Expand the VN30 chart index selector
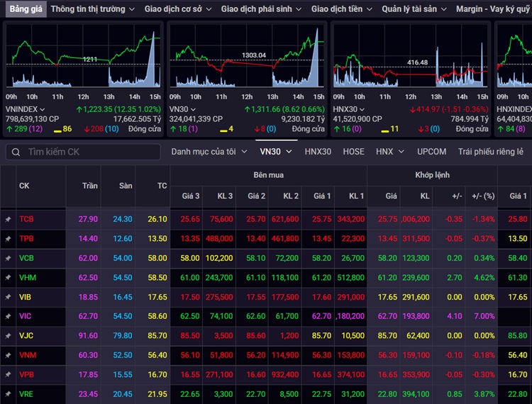 click(x=182, y=109)
